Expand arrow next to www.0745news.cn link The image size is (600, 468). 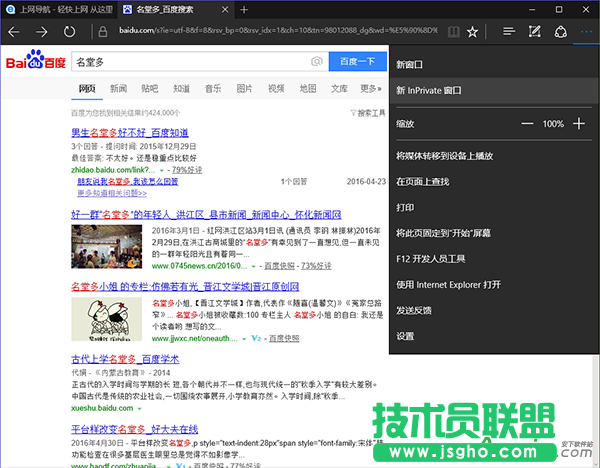(x=253, y=266)
